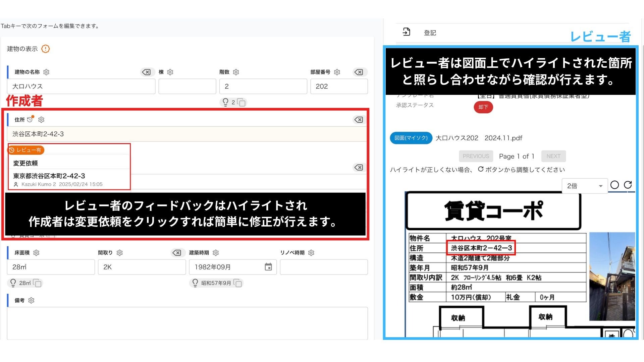
Task: Click the 間取り input field containing 2K
Action: 142,267
